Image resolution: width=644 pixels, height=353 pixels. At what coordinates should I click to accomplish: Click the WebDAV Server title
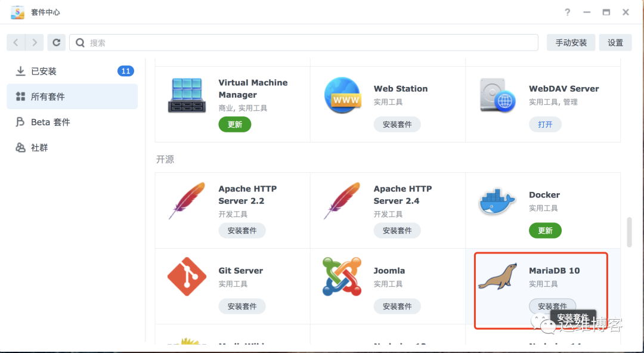pos(563,89)
